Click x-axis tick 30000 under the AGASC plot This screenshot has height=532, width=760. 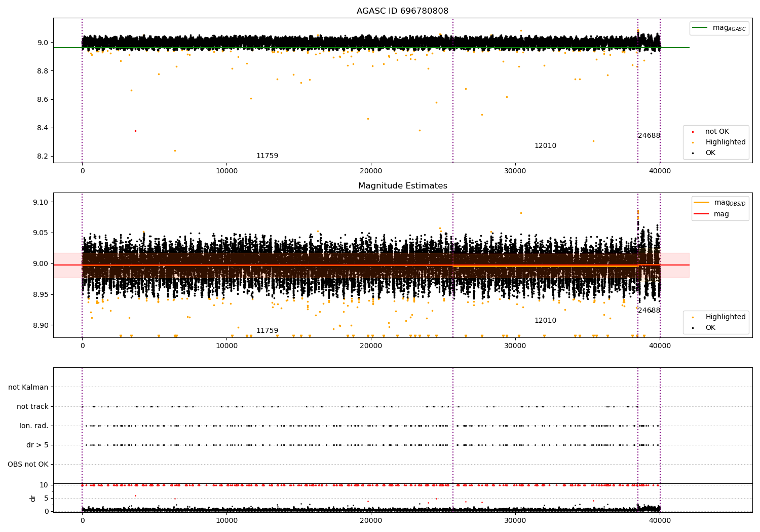pyautogui.click(x=515, y=171)
